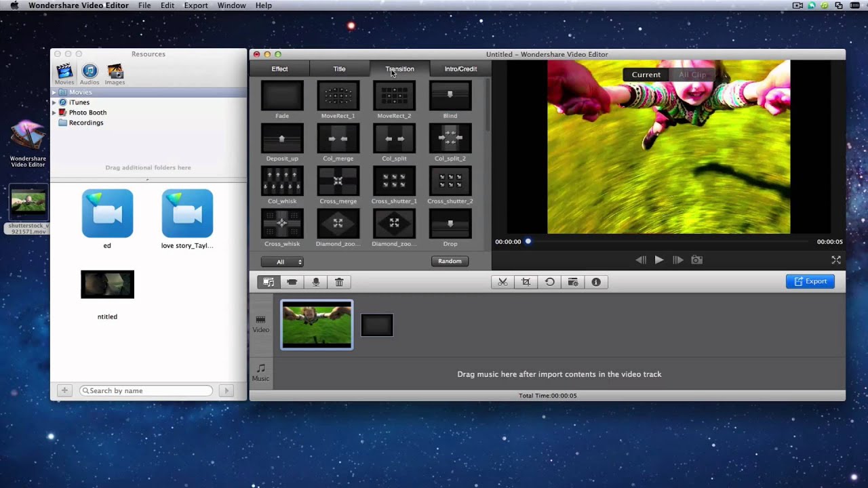
Task: Open the Effect tab
Action: 279,68
